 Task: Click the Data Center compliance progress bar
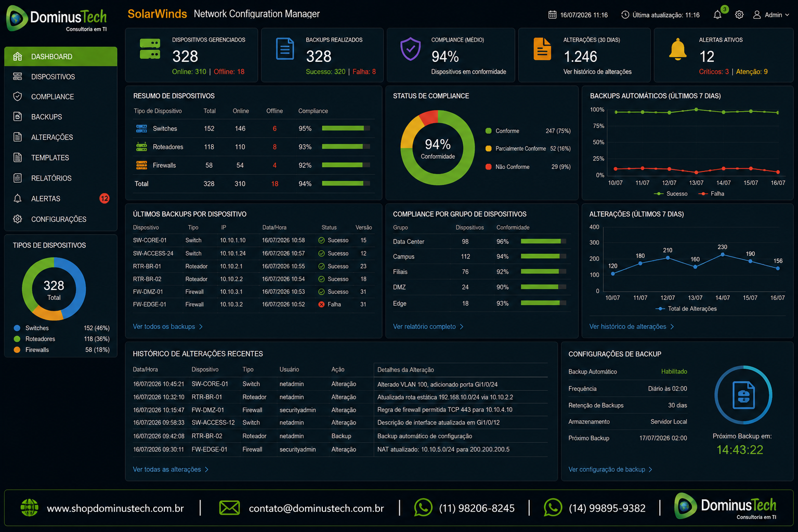point(543,241)
